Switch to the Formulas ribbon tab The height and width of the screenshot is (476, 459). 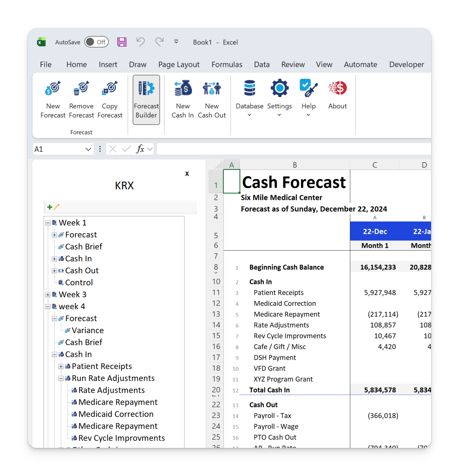click(x=227, y=64)
